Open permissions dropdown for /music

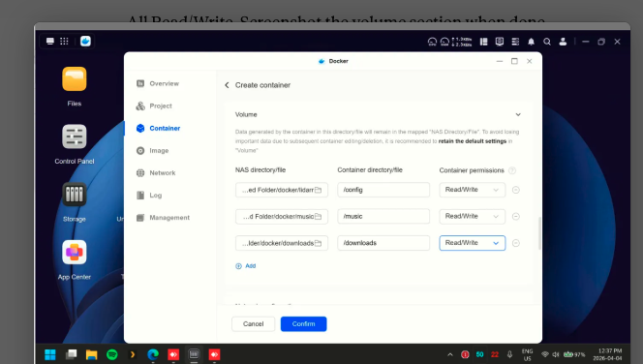473,217
